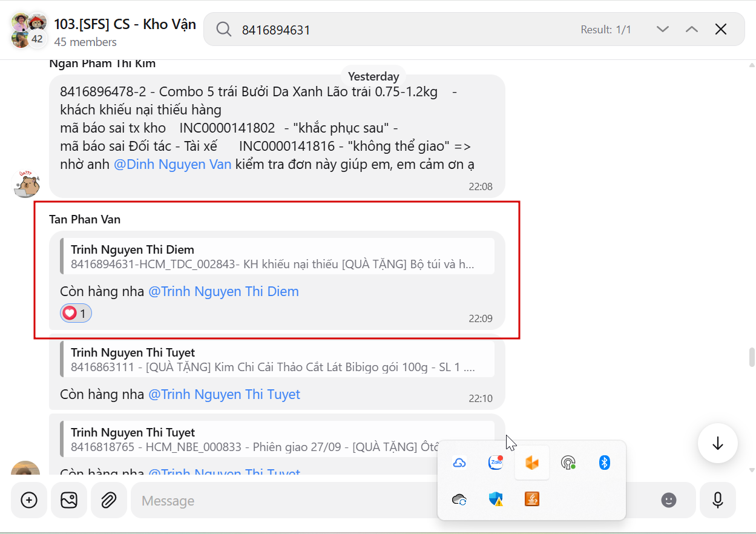Click the image picker icon
756x534 pixels.
(69, 500)
